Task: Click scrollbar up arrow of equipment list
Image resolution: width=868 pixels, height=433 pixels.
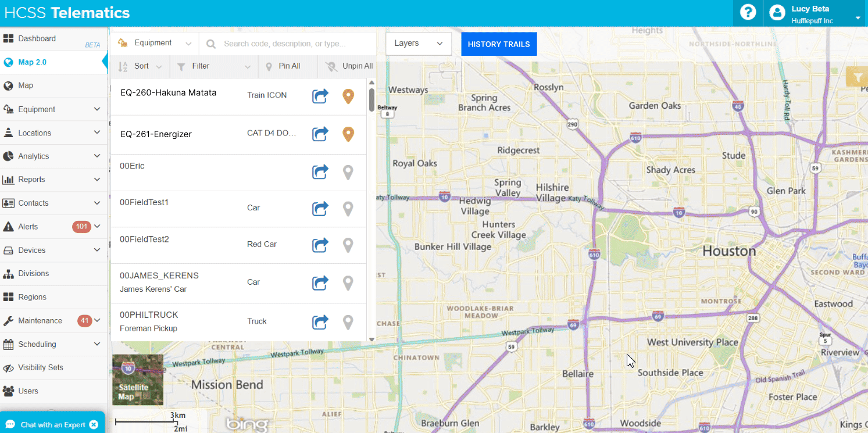Action: (x=372, y=84)
